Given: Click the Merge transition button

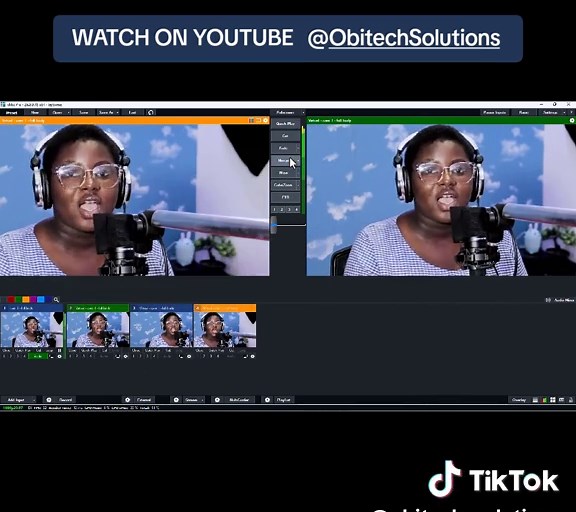Looking at the screenshot, I should coord(283,161).
